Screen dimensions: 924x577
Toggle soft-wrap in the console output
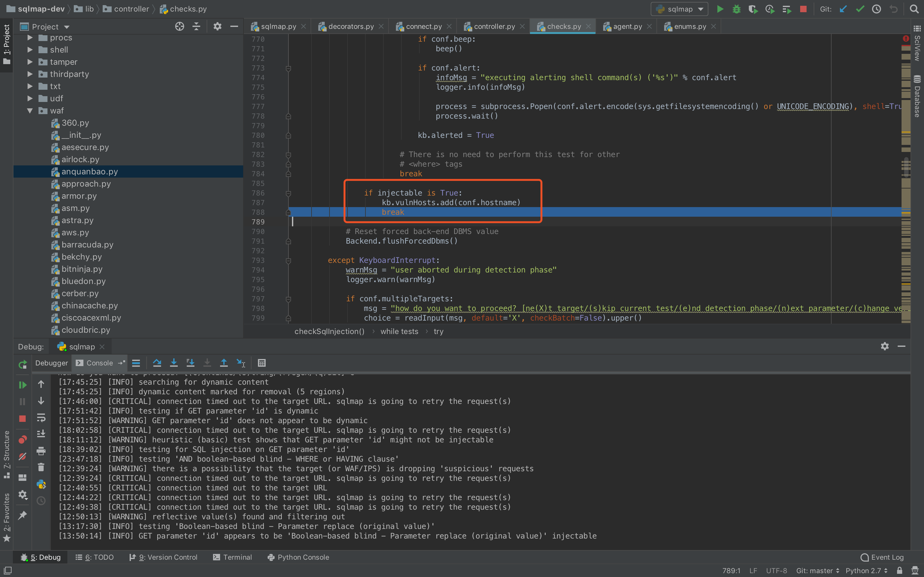coord(41,417)
